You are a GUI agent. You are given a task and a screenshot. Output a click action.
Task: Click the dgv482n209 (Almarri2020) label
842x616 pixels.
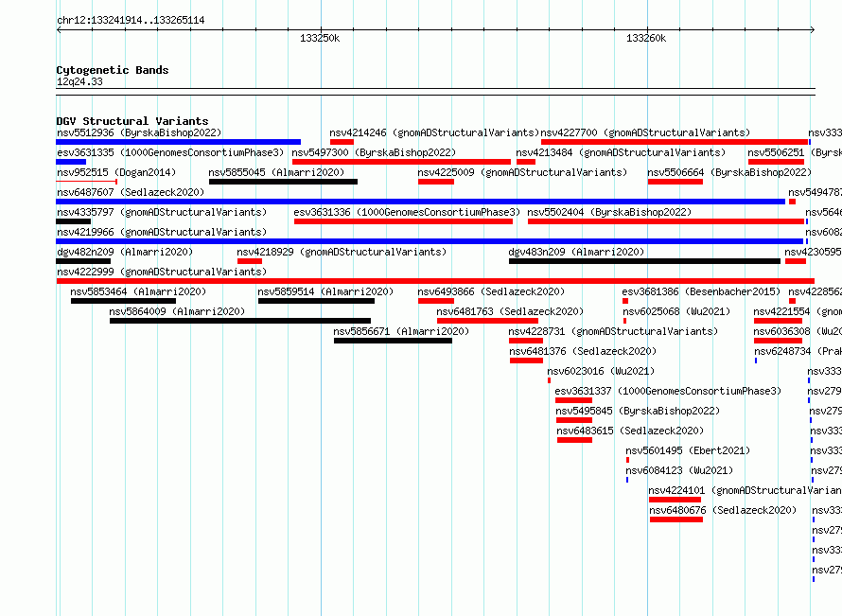point(125,252)
